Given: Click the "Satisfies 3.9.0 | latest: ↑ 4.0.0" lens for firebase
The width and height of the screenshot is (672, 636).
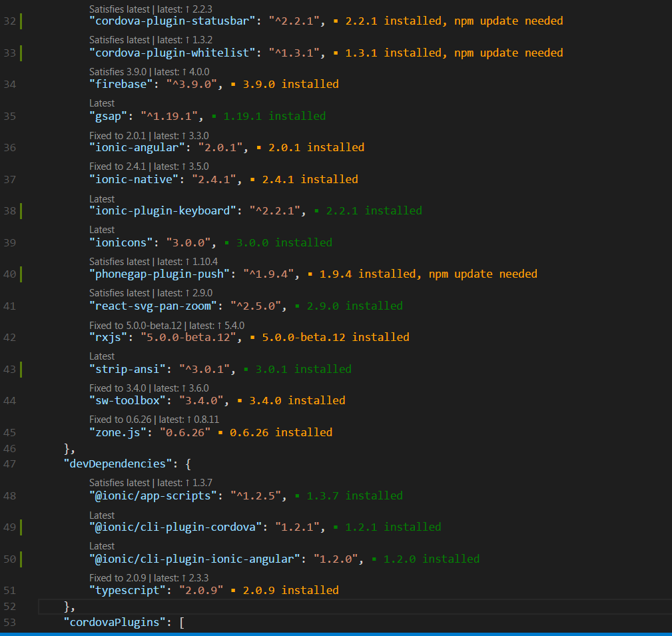Looking at the screenshot, I should pyautogui.click(x=149, y=71).
